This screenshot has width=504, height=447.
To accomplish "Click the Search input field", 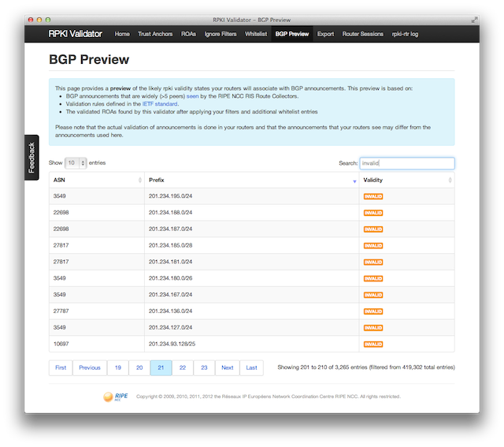I will point(406,163).
